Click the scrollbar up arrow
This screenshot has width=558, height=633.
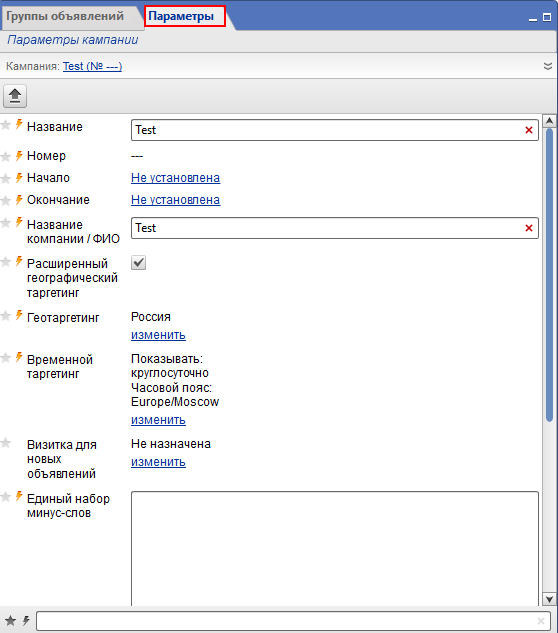coord(549,121)
